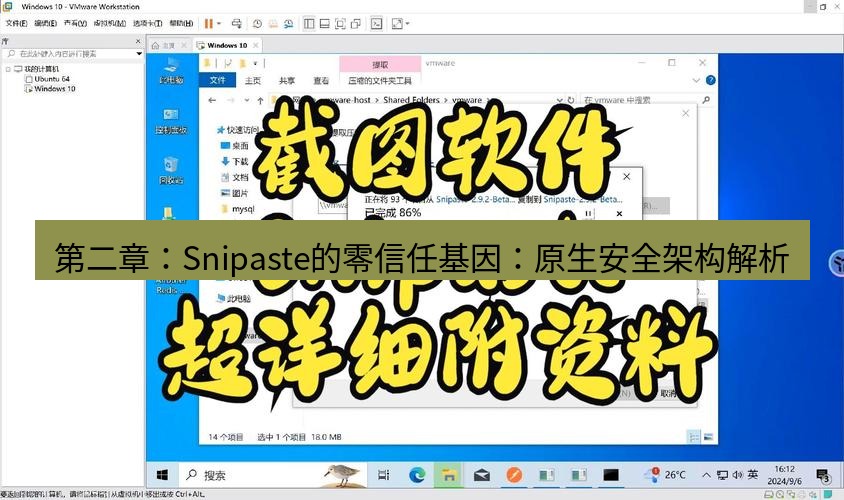Open quick access toolbar customize dropdown

(255, 64)
